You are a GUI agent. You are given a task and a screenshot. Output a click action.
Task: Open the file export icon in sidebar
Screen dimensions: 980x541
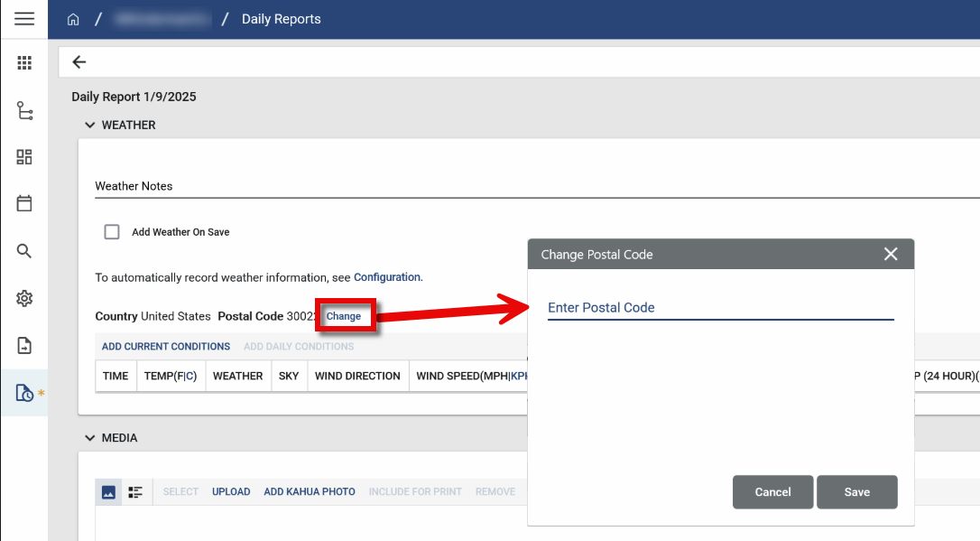(24, 346)
